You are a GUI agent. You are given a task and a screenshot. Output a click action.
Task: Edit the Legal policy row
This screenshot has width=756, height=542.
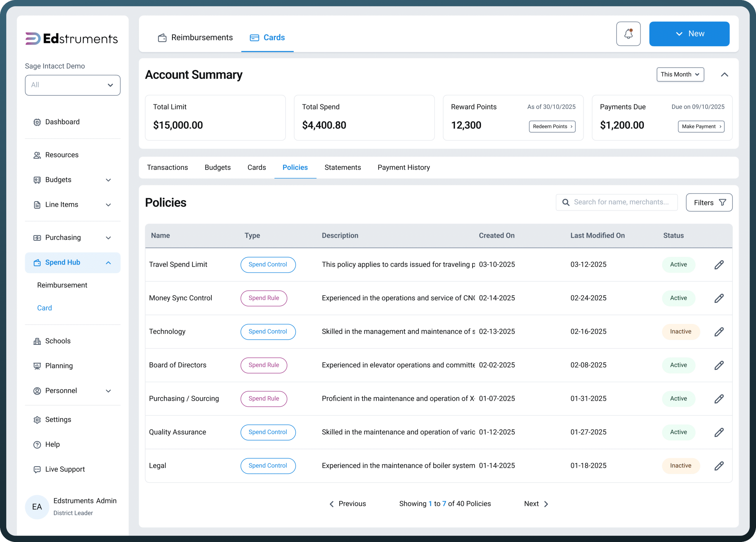point(719,466)
